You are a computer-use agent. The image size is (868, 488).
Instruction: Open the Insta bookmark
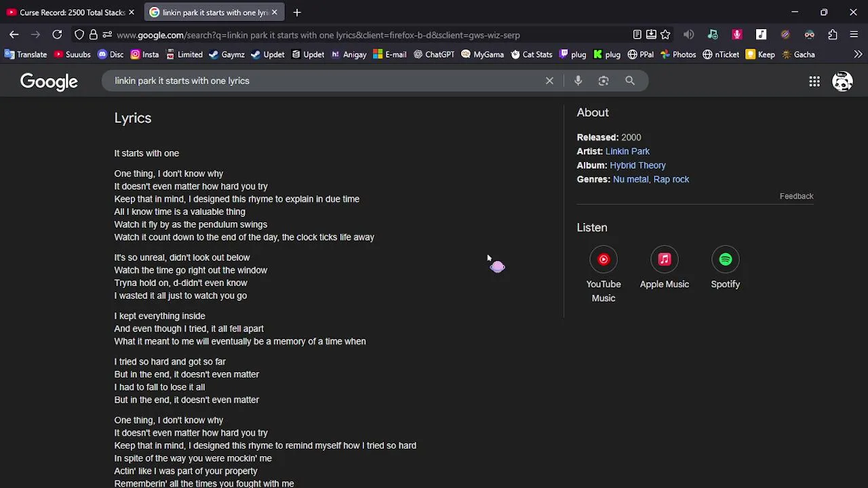[144, 54]
